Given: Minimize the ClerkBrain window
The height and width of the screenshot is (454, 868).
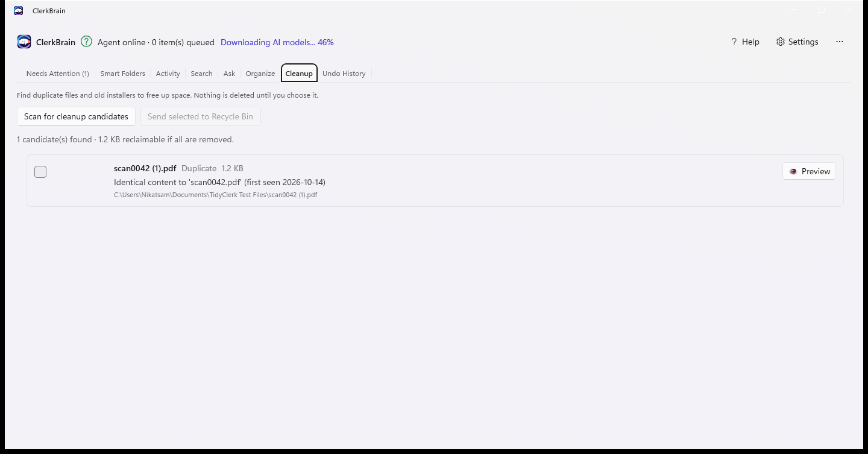Looking at the screenshot, I should [x=794, y=10].
